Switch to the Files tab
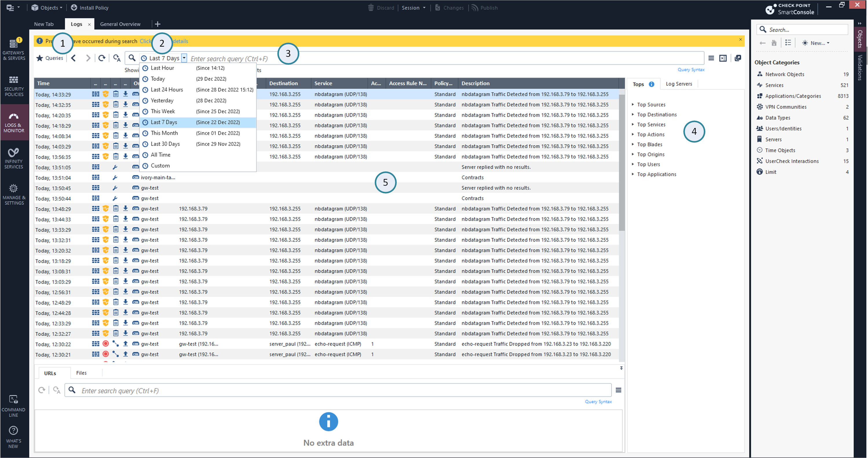 (x=81, y=373)
